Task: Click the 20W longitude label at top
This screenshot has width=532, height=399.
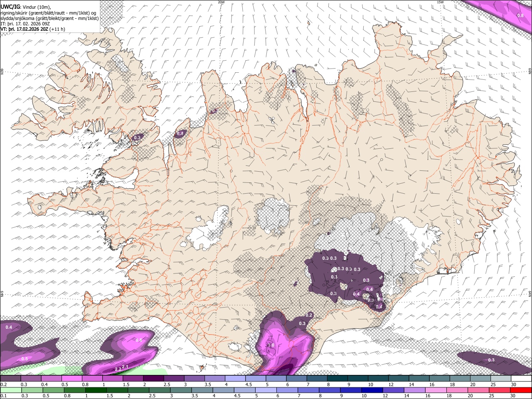Action: coord(221,2)
